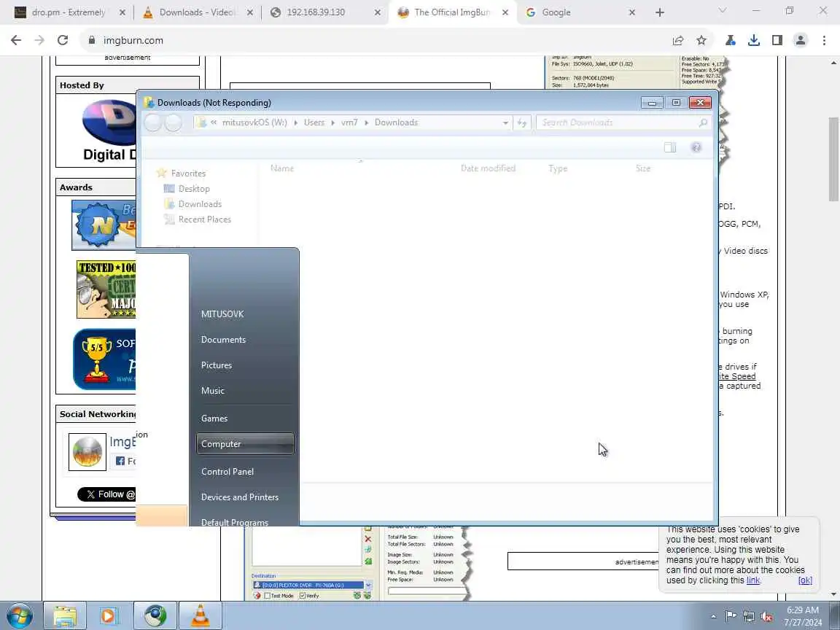Image resolution: width=840 pixels, height=630 pixels.
Task: Close the Google tab
Action: (631, 12)
